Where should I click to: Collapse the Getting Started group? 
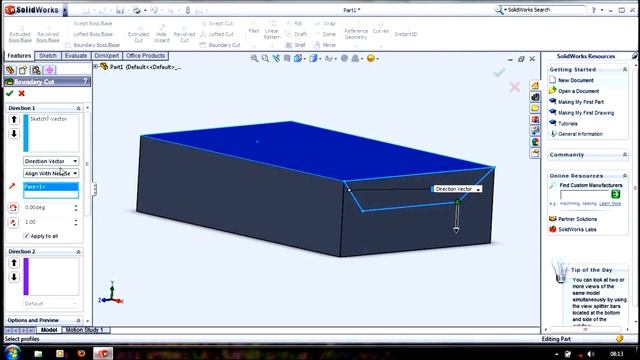pyautogui.click(x=624, y=70)
